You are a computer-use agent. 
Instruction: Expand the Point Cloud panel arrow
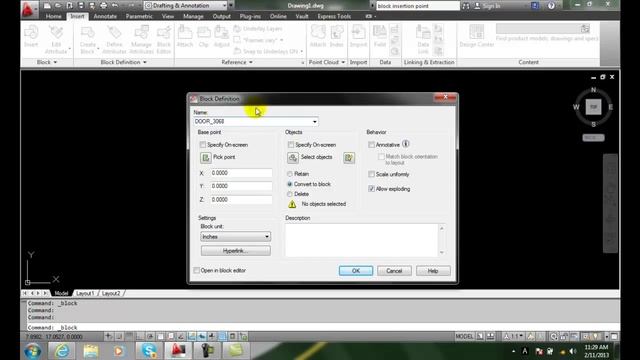[343, 62]
